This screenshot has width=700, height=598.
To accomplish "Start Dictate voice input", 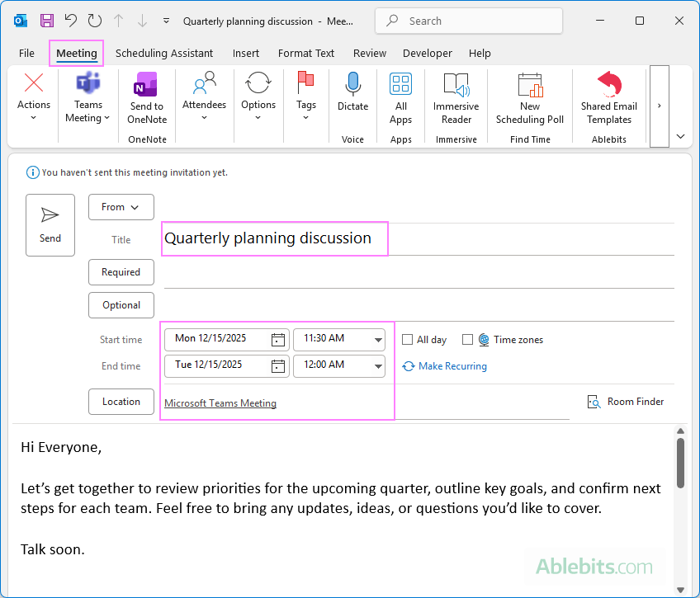I will click(x=352, y=93).
